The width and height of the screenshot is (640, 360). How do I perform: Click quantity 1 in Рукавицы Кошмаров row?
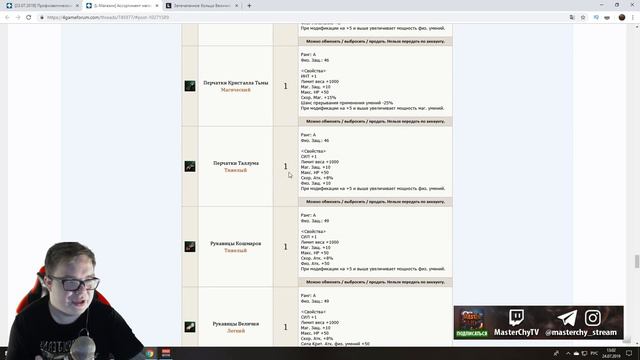pos(285,247)
